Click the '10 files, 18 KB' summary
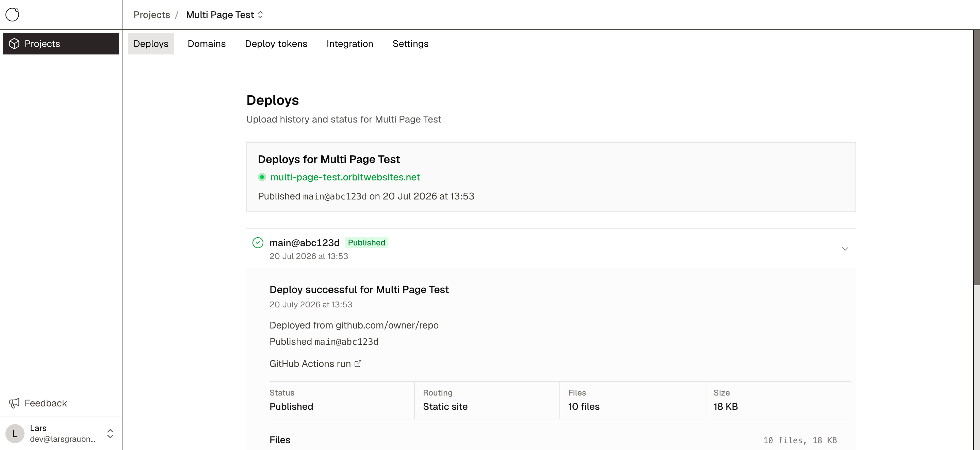The height and width of the screenshot is (450, 980). pos(800,440)
